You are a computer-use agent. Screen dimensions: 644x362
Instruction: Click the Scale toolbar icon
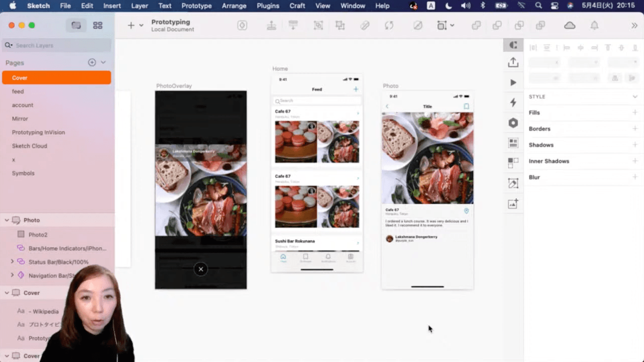(x=442, y=25)
